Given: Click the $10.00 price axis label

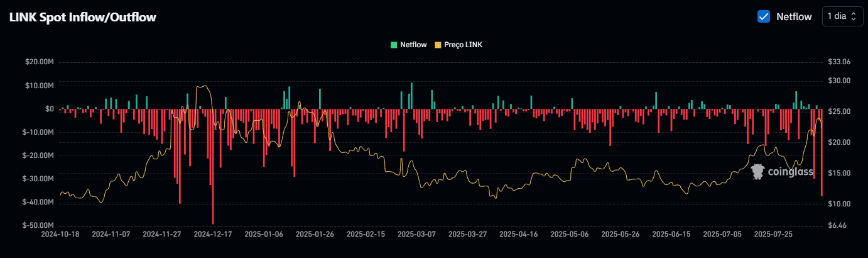Looking at the screenshot, I should tap(839, 204).
